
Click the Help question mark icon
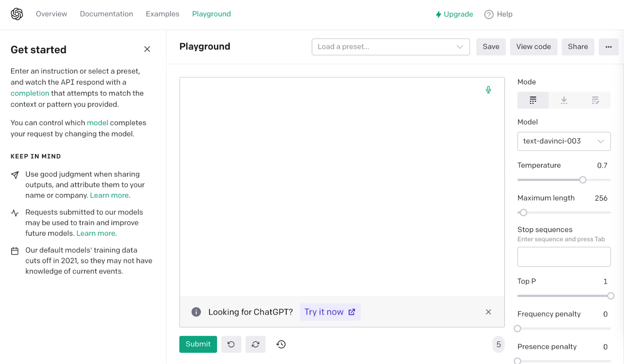pos(489,14)
